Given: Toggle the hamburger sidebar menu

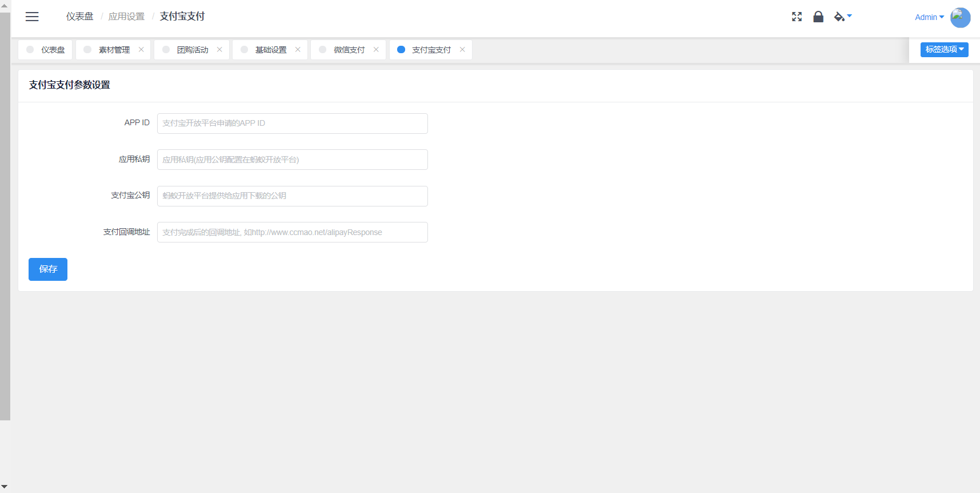Looking at the screenshot, I should pyautogui.click(x=32, y=17).
